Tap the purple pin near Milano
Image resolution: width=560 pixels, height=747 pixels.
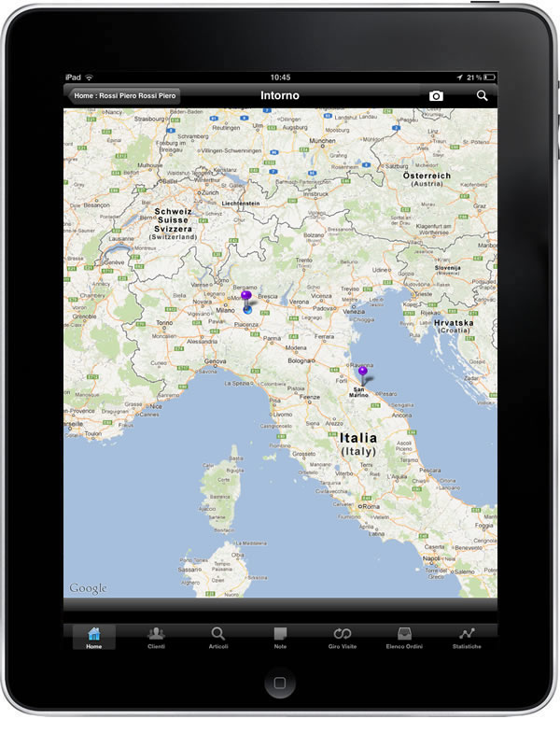pos(246,295)
